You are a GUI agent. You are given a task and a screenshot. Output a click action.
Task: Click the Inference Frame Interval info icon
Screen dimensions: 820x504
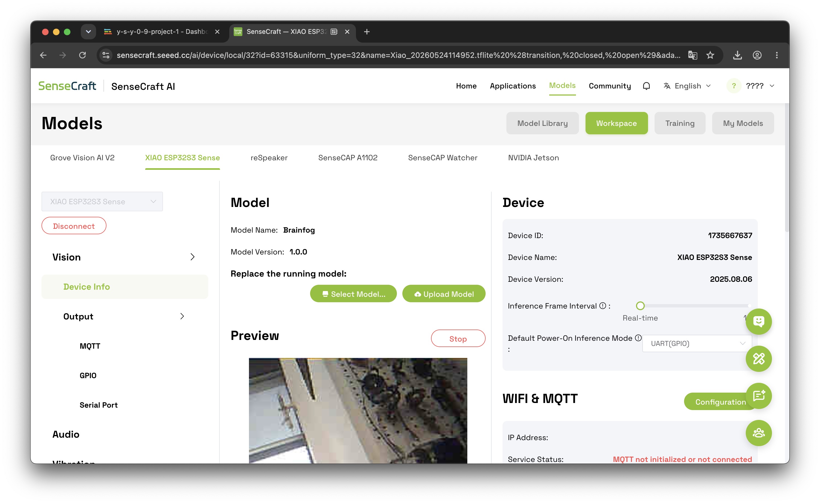602,306
